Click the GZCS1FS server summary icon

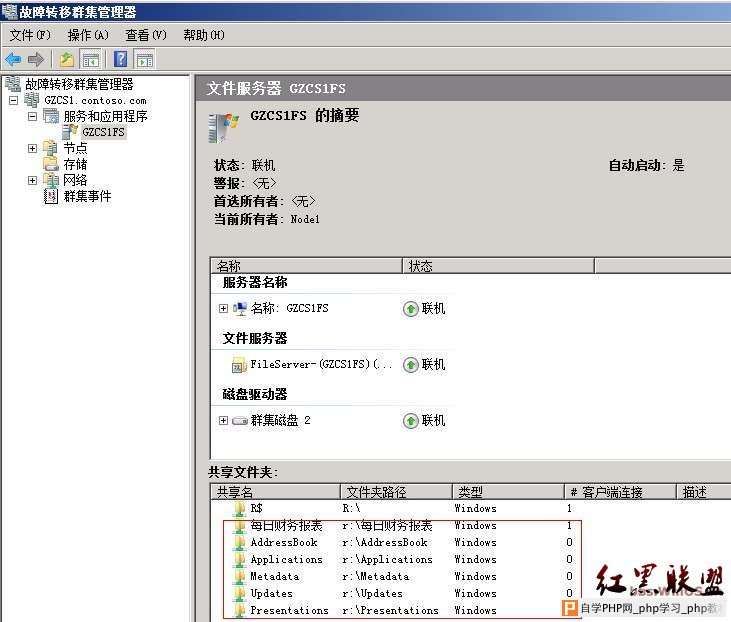(223, 127)
